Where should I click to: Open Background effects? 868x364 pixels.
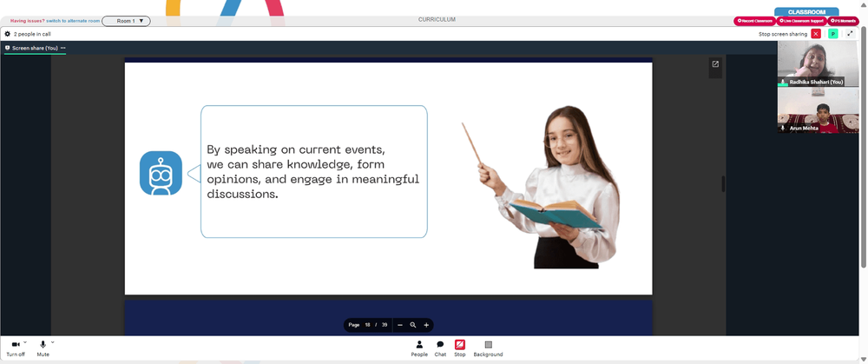(x=488, y=348)
